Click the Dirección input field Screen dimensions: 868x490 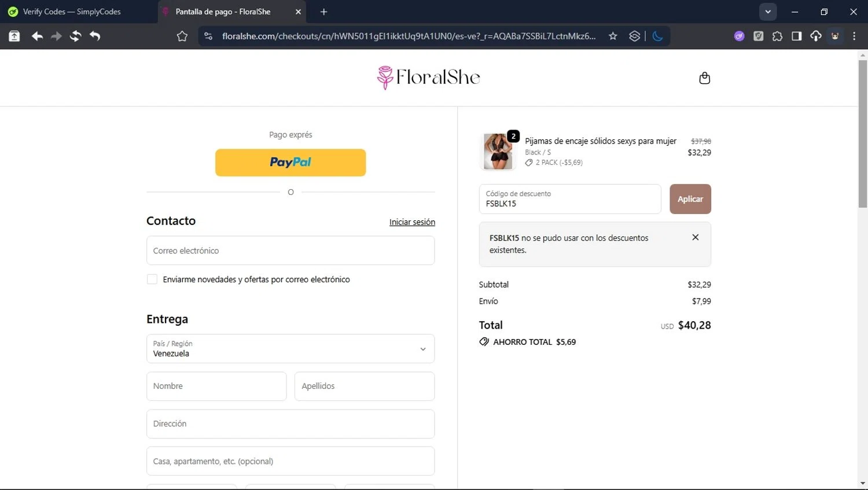tap(290, 424)
